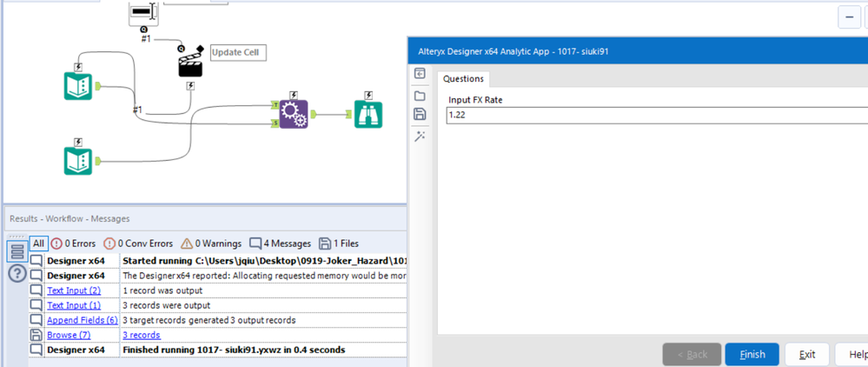Click the Update Cell annotation label
Viewport: 868px width, 367px height.
coord(238,53)
